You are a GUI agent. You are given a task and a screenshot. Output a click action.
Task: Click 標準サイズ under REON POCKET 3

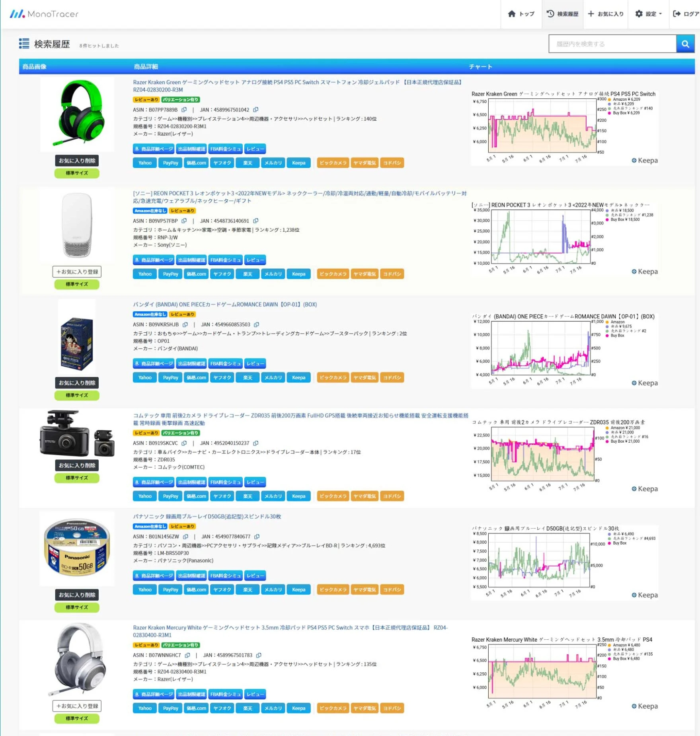click(x=77, y=284)
